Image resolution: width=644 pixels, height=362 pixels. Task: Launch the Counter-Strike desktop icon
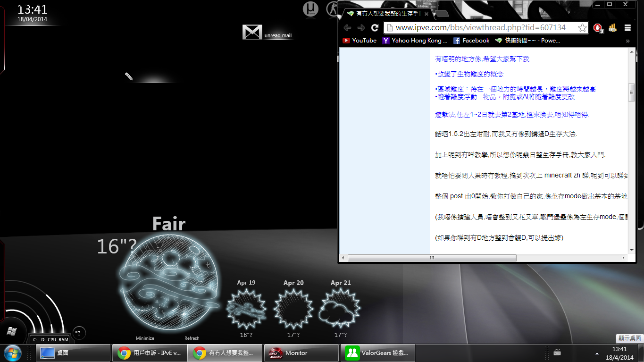coord(332,8)
